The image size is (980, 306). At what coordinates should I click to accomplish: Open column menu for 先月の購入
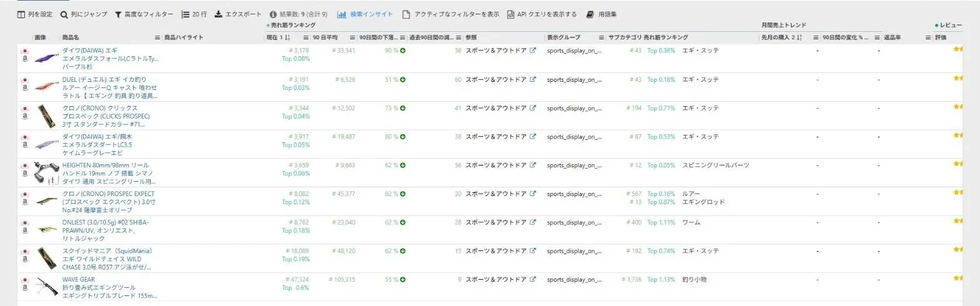pyautogui.click(x=816, y=37)
